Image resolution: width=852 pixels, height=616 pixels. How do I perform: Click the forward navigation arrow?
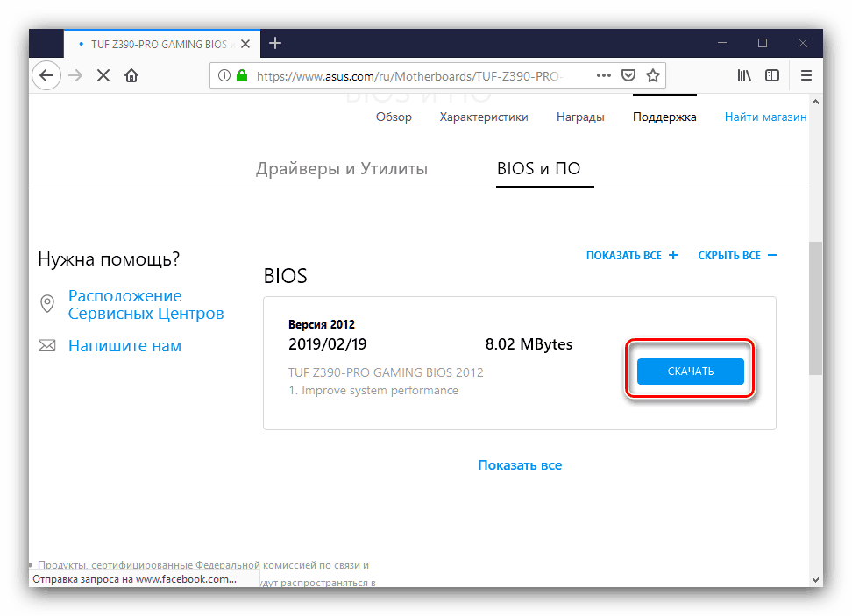(75, 75)
